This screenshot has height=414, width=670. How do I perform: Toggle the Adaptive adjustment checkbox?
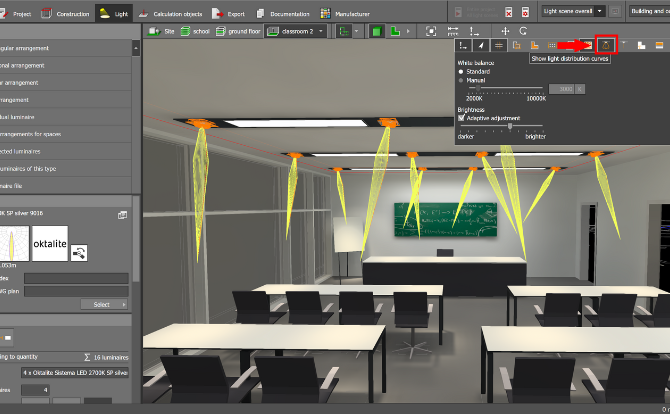click(x=461, y=117)
